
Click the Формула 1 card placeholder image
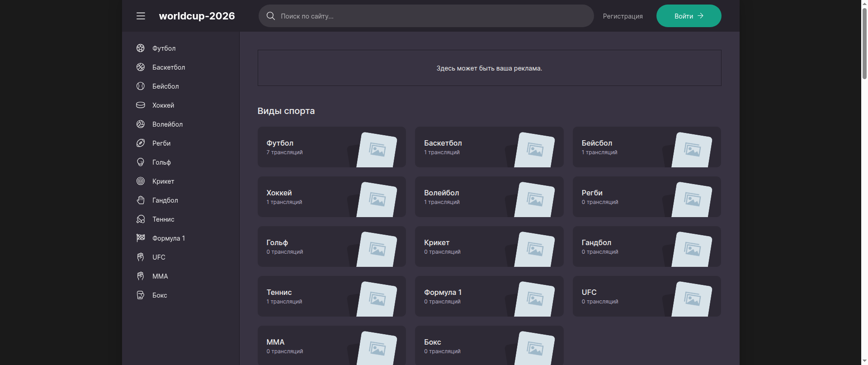coord(534,299)
